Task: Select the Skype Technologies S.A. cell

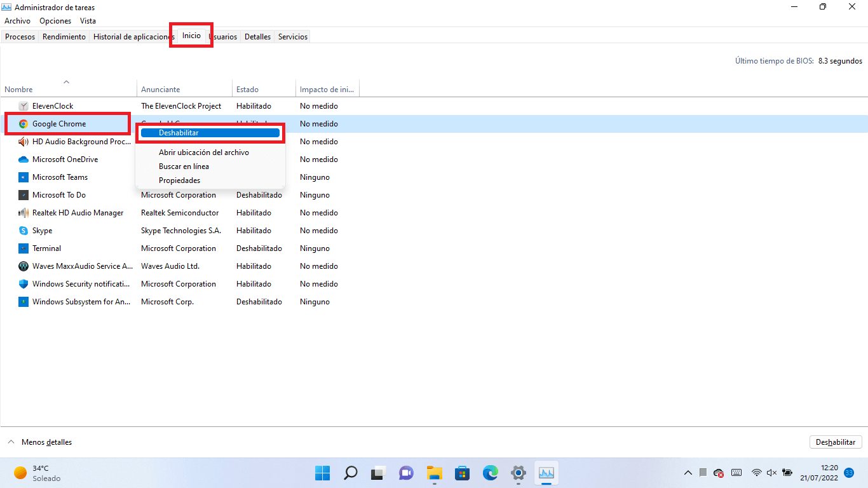Action: tap(181, 231)
